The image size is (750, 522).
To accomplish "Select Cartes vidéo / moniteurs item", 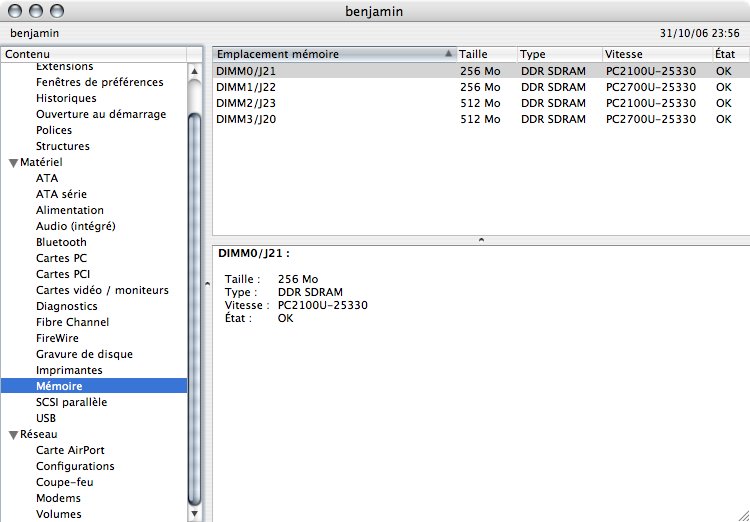I will (x=102, y=290).
